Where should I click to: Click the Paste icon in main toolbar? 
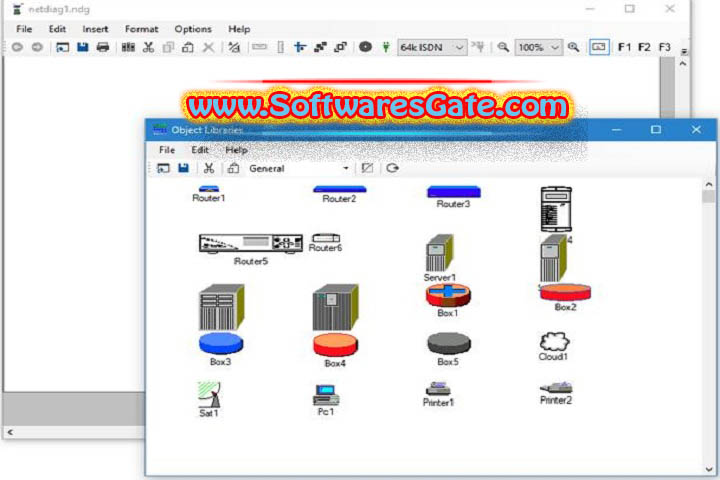point(188,47)
